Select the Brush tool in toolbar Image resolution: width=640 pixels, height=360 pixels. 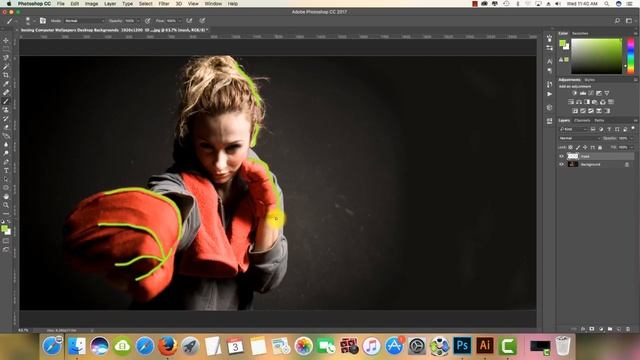coord(6,101)
